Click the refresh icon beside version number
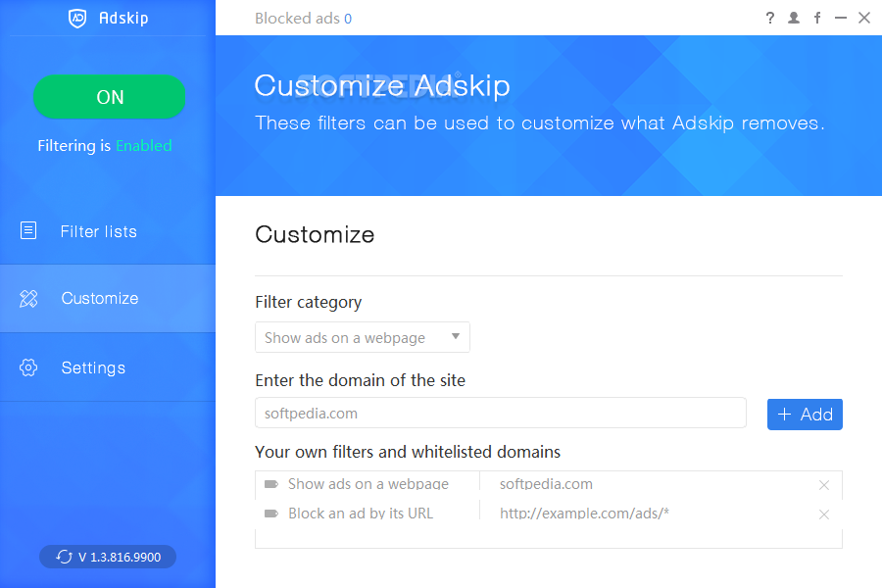 coord(64,557)
